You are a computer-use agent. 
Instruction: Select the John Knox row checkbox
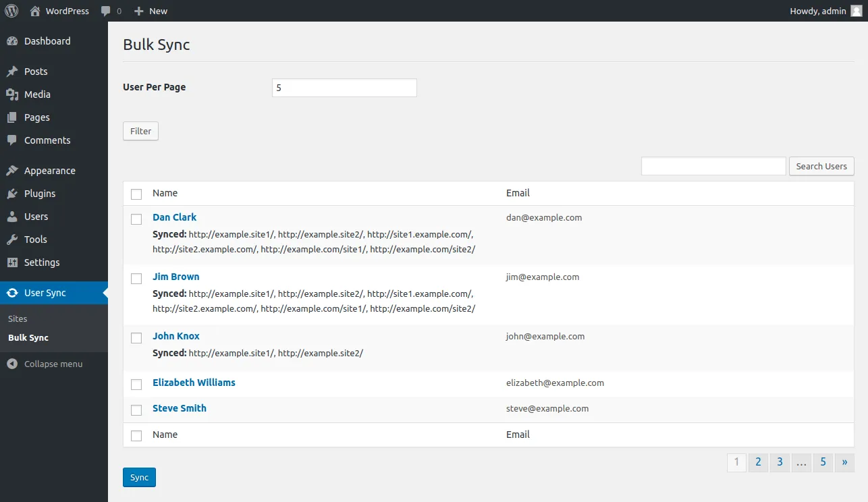(136, 338)
